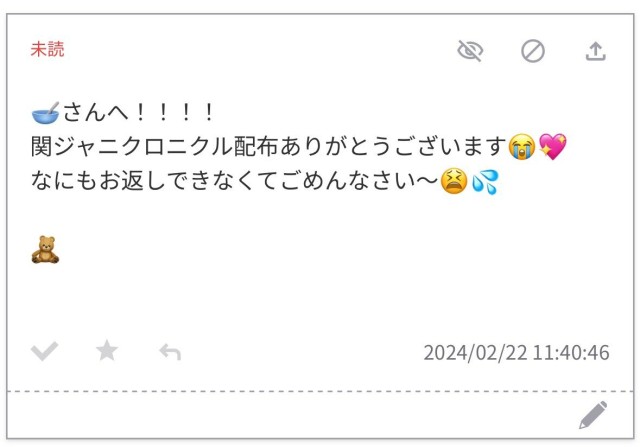
Task: Select the timestamp 2024/02/22 11:40:46
Action: pos(516,353)
